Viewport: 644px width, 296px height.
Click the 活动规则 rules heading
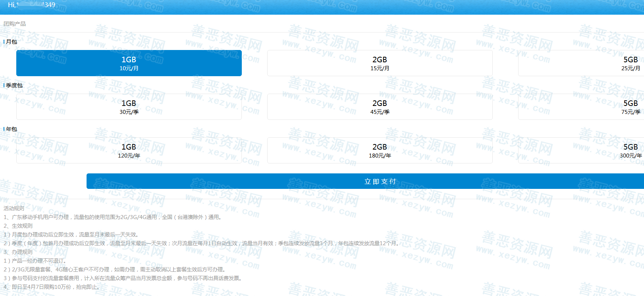[14, 208]
